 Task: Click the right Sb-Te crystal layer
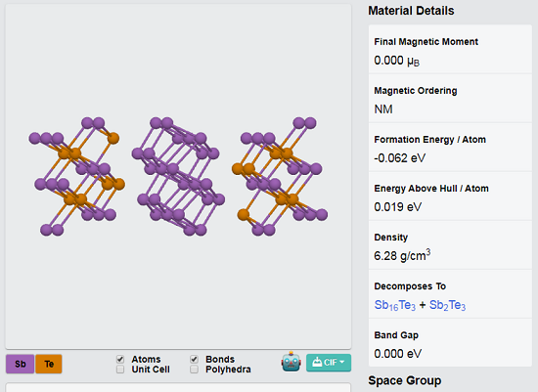pos(280,176)
